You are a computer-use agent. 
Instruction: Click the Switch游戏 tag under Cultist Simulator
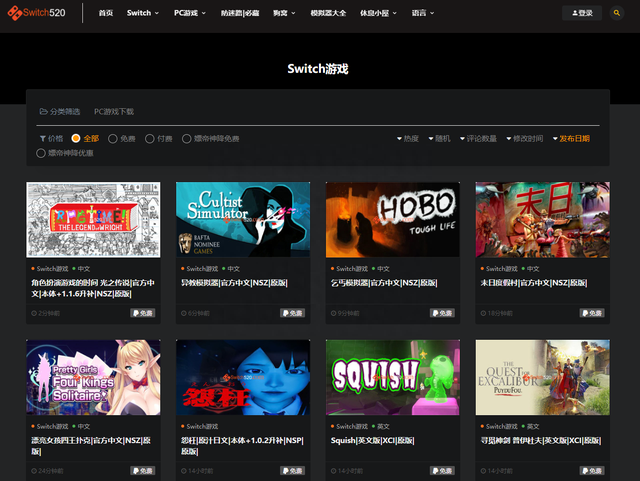(202, 269)
